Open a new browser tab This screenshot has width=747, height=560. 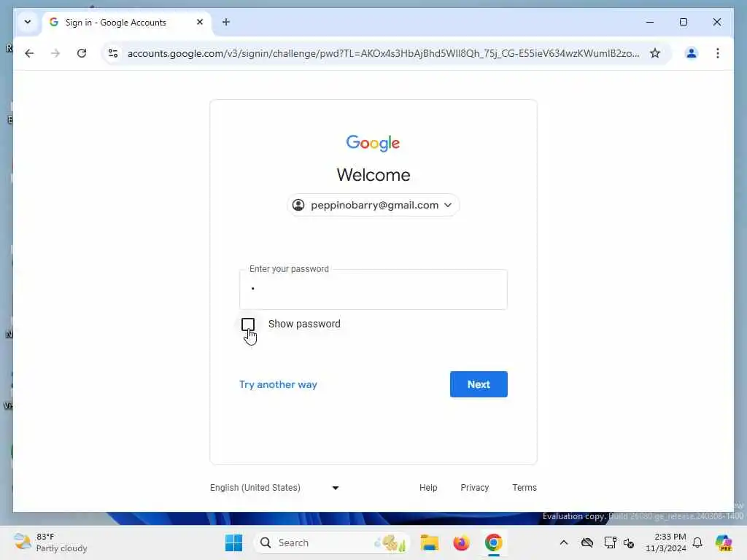[226, 22]
